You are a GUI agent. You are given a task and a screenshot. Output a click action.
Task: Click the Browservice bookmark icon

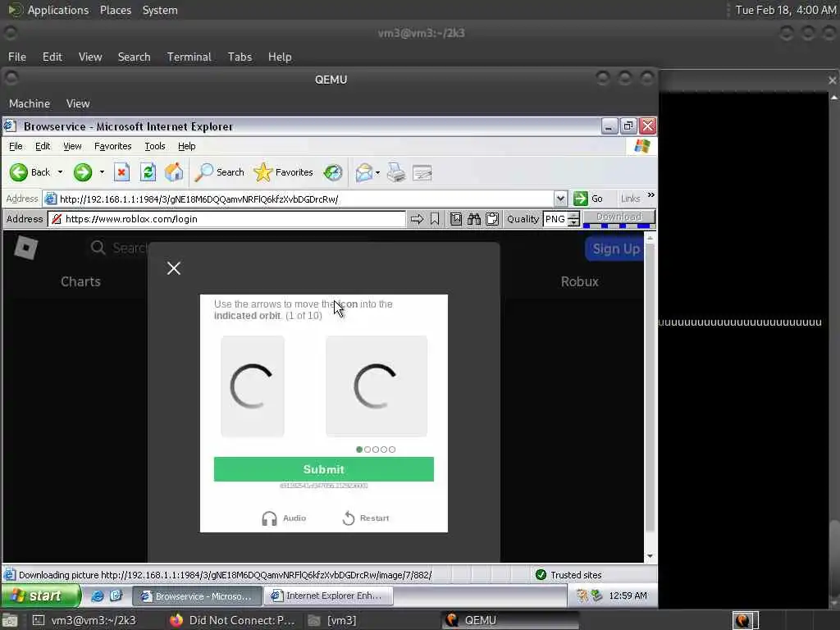435,218
